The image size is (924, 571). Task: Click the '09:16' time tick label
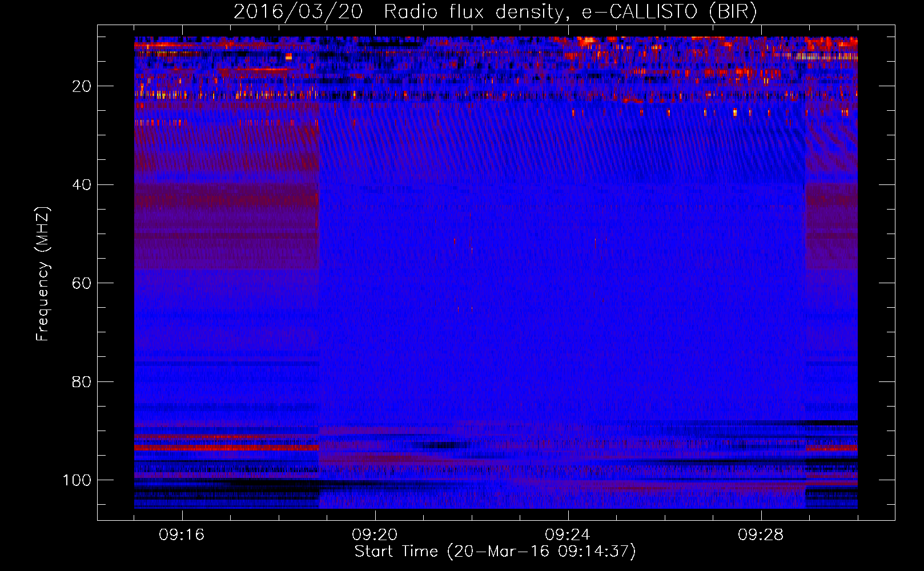coord(182,535)
